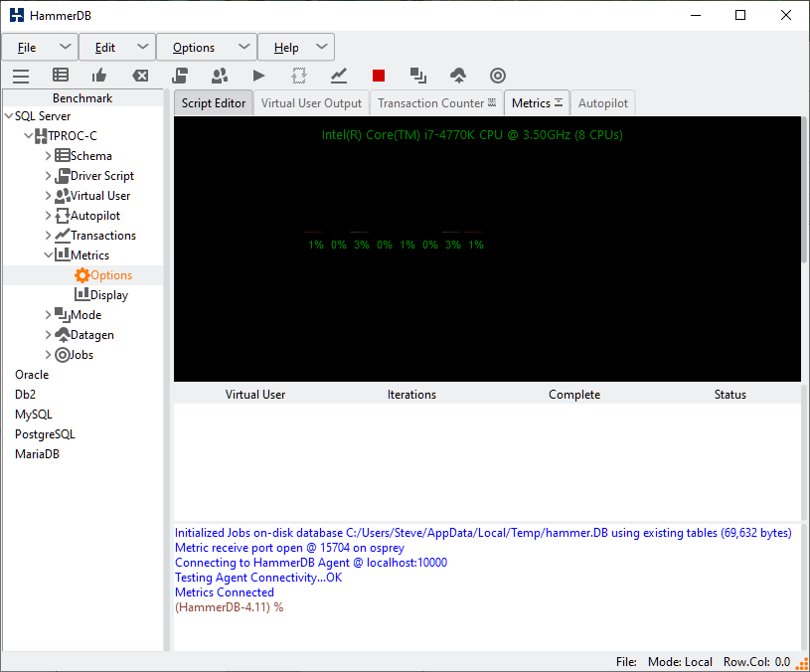Expand the Virtual User tree node
This screenshot has width=810, height=672.
49,196
